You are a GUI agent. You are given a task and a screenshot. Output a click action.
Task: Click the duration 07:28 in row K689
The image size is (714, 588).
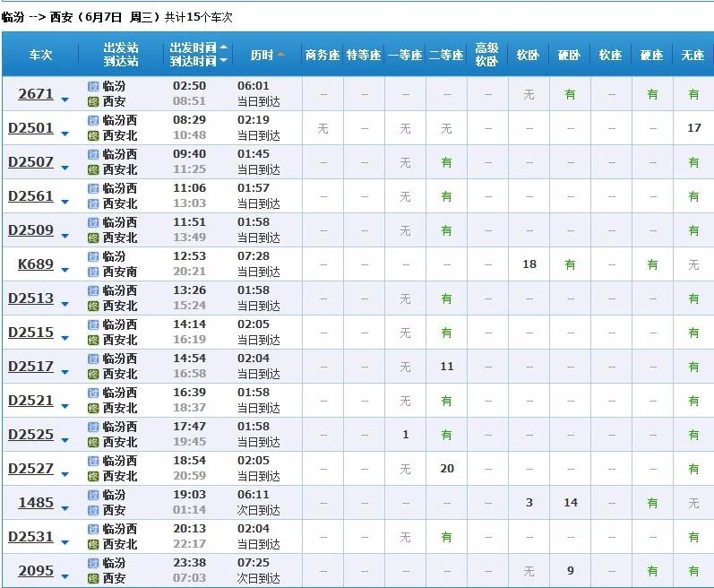point(254,256)
